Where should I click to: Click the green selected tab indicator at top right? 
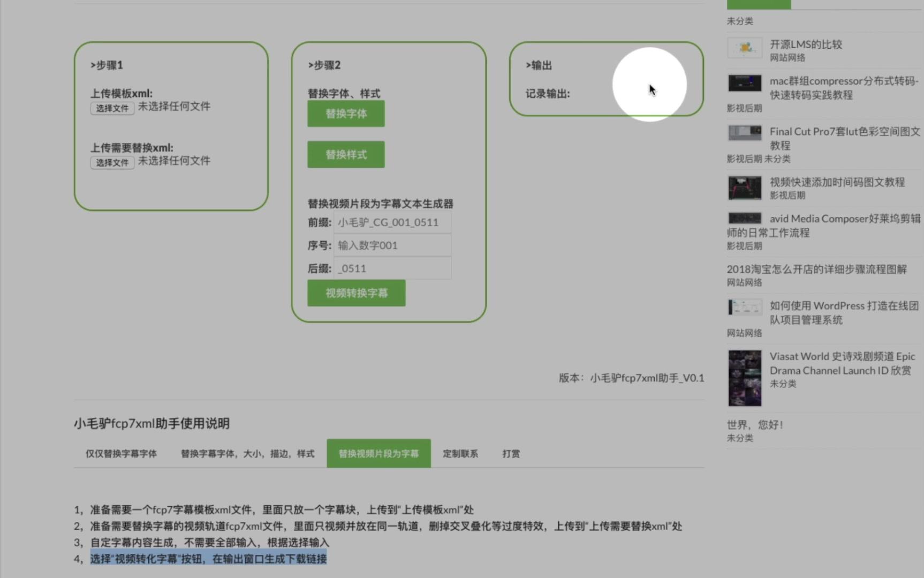pyautogui.click(x=759, y=4)
